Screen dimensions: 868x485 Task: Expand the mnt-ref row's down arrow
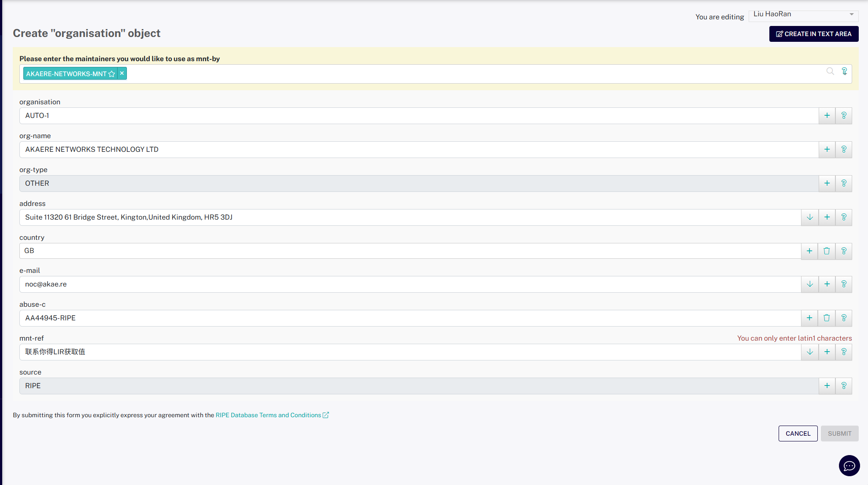pyautogui.click(x=809, y=352)
